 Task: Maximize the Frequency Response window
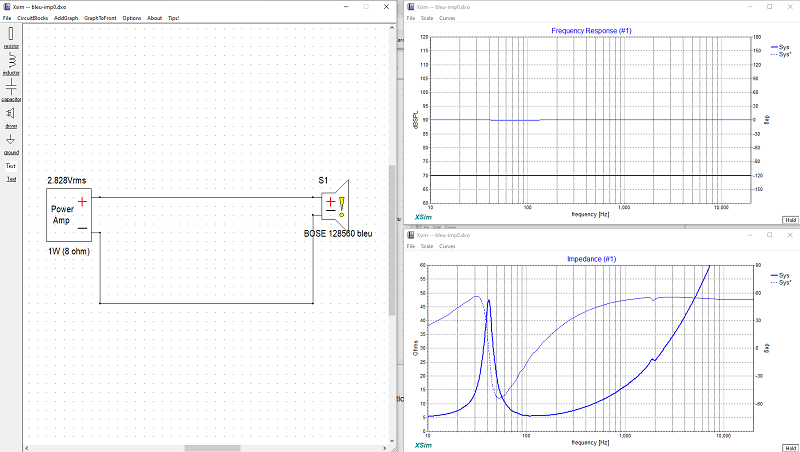click(770, 7)
